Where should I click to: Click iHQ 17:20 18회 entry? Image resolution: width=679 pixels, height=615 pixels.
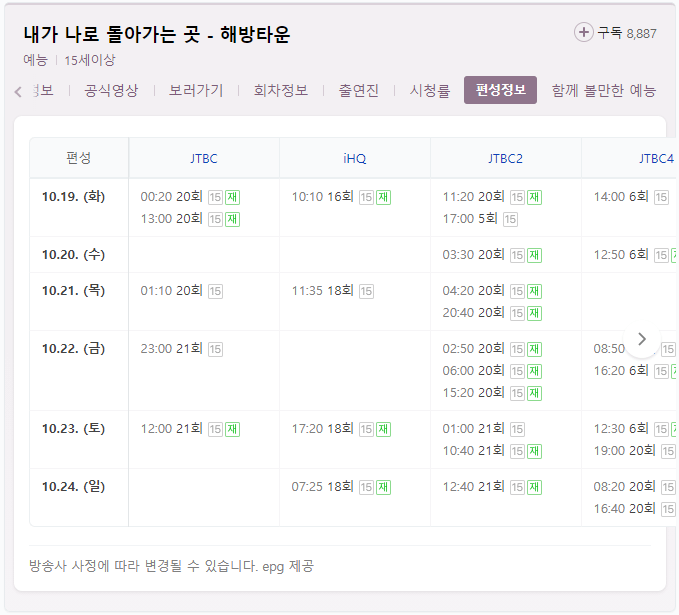tap(323, 428)
